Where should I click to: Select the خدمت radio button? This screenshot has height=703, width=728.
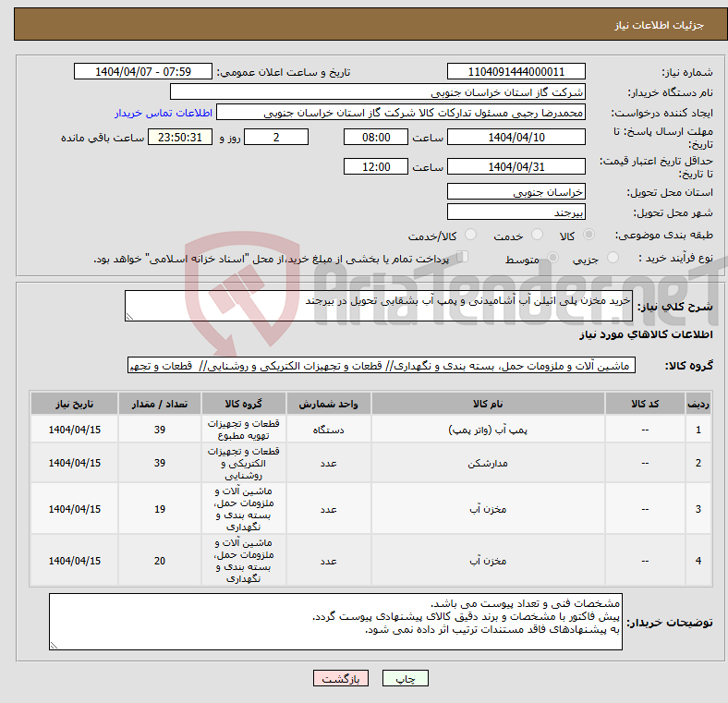tap(537, 235)
